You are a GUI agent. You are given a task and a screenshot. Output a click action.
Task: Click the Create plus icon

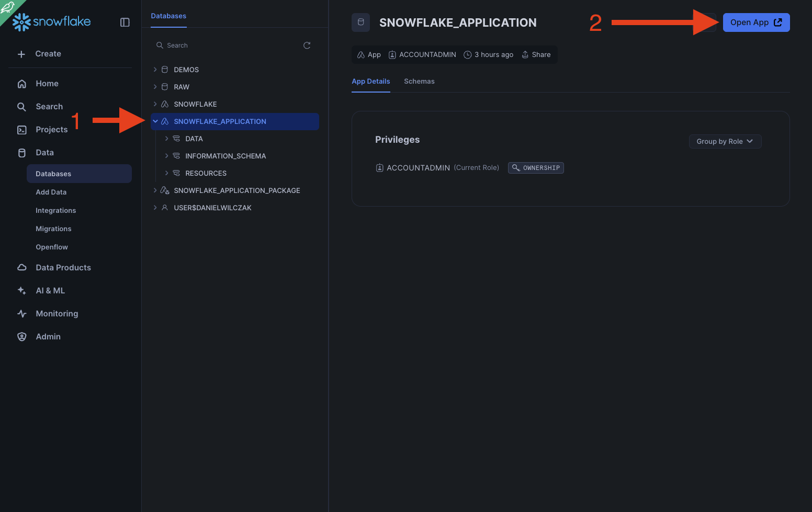pos(21,54)
